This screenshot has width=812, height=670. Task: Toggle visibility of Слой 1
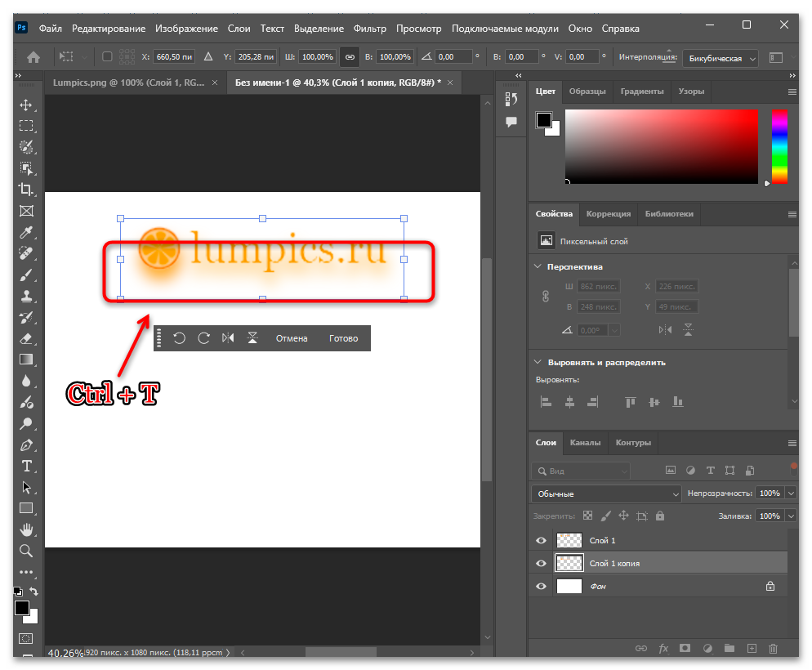[541, 541]
